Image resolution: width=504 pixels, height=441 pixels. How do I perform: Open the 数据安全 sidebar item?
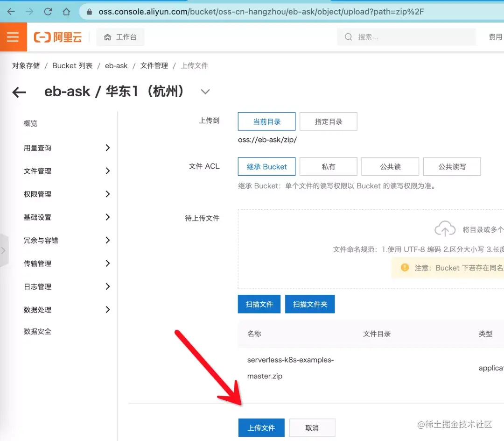click(x=37, y=331)
